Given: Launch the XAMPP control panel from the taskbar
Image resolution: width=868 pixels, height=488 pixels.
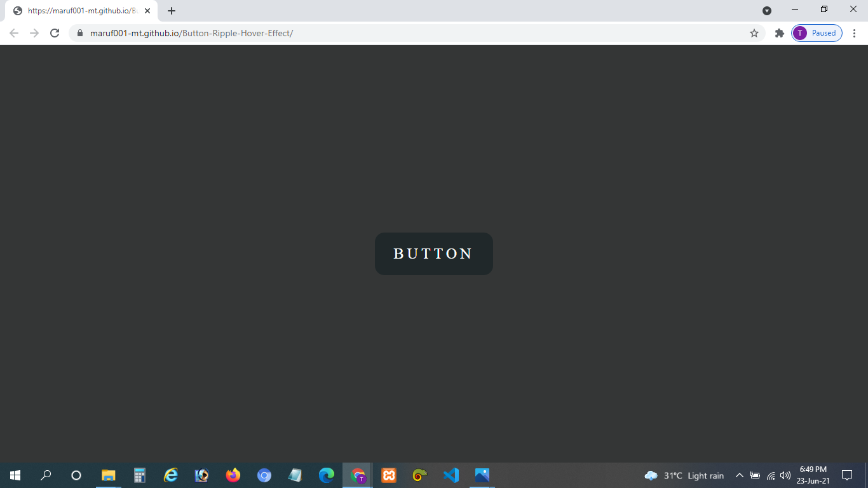Looking at the screenshot, I should pos(388,475).
